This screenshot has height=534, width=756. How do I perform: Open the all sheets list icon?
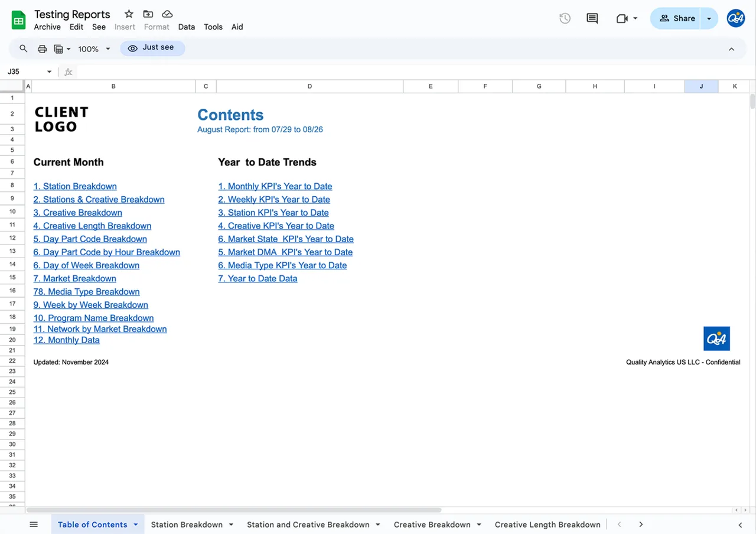tap(34, 525)
